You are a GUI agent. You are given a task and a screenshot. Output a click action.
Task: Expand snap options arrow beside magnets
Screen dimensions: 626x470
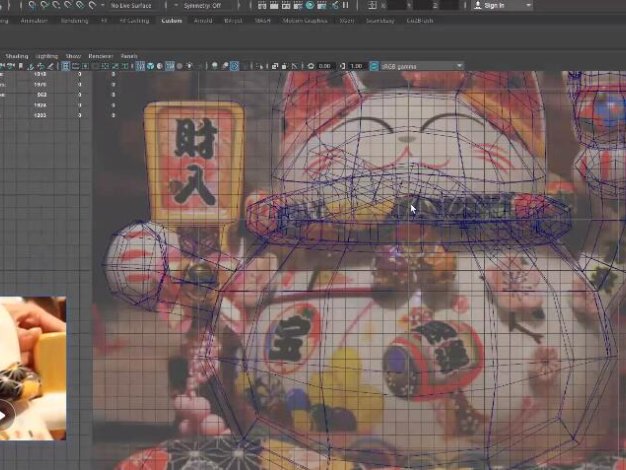tap(103, 6)
